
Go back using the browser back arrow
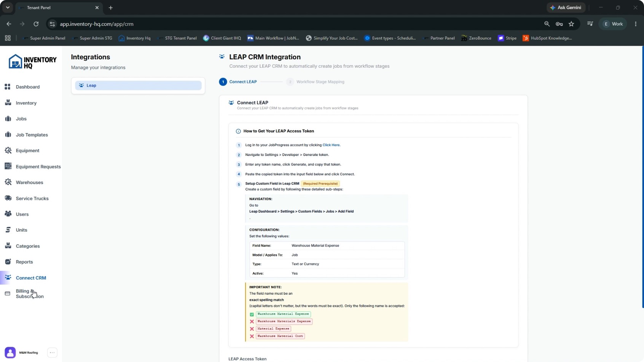9,24
